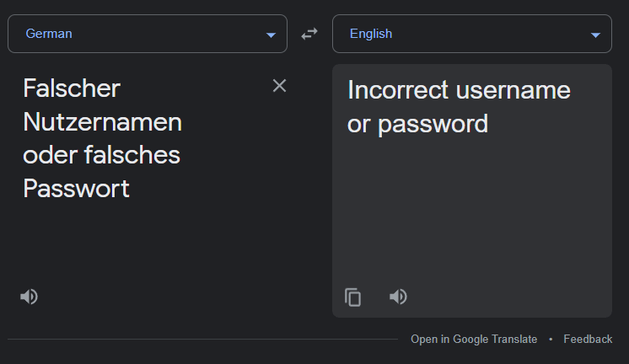Image resolution: width=629 pixels, height=364 pixels.
Task: Swap the German and English languages
Action: (x=309, y=34)
